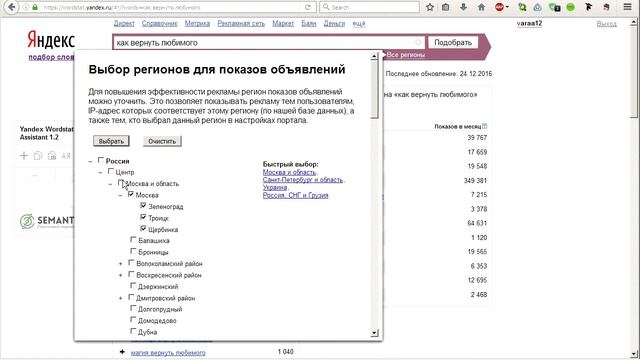
Task: Collapse the Москва и область node
Action: (110, 184)
